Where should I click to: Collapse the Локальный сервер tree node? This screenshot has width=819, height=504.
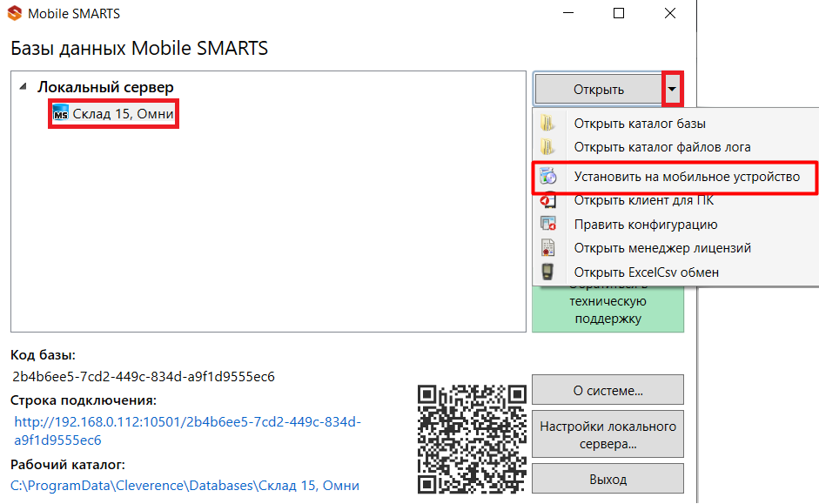click(x=23, y=87)
